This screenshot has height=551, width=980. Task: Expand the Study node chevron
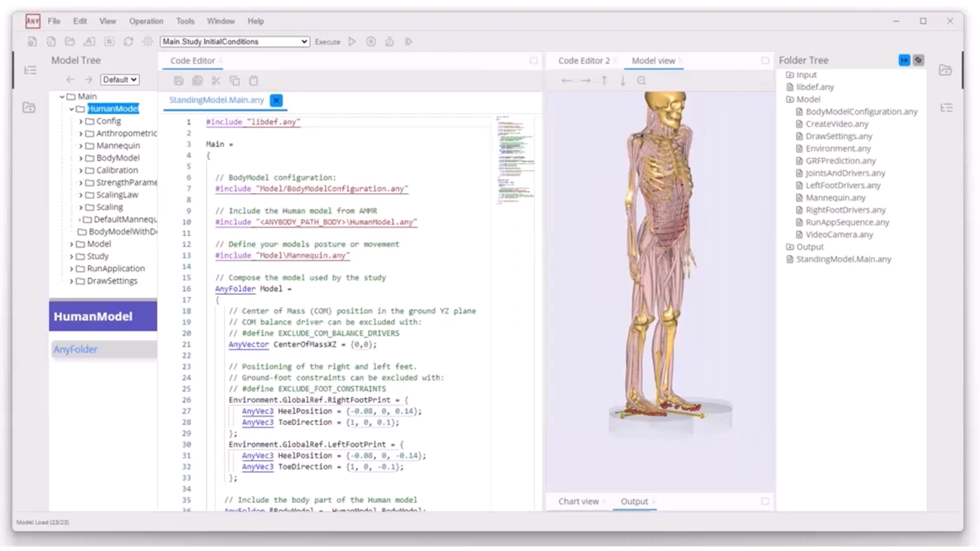71,256
